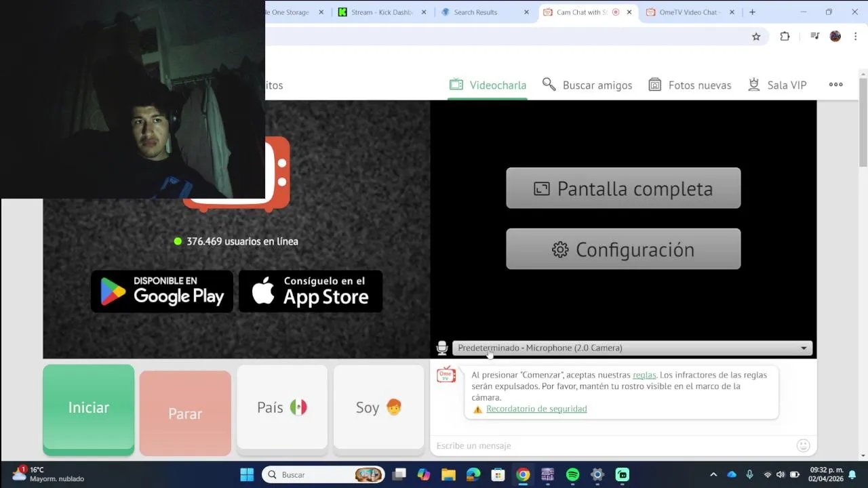Screen dimensions: 868x488
Task: Click the Chrome icon in the taskbar
Action: tap(523, 474)
